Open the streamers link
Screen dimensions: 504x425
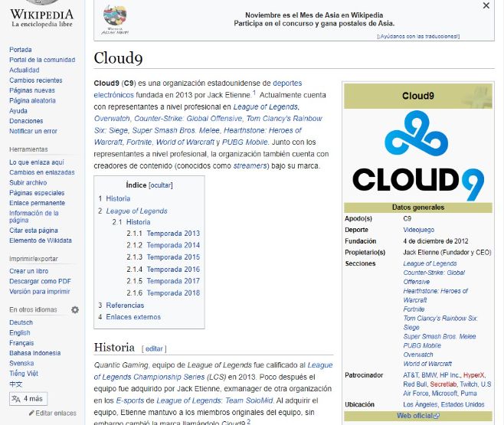click(x=250, y=165)
